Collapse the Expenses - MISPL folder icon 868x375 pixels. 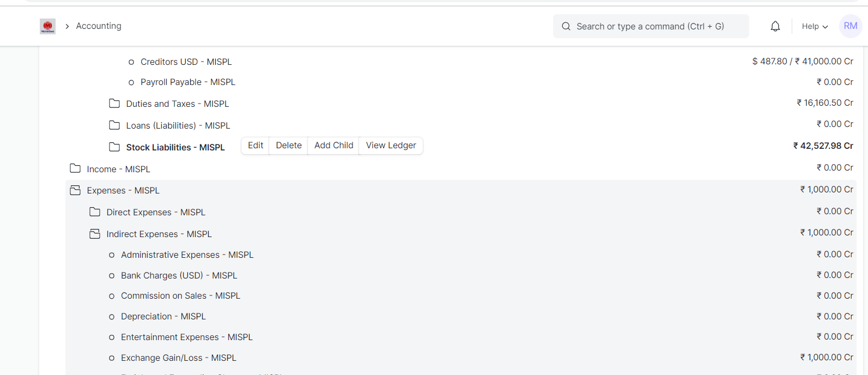(x=75, y=190)
